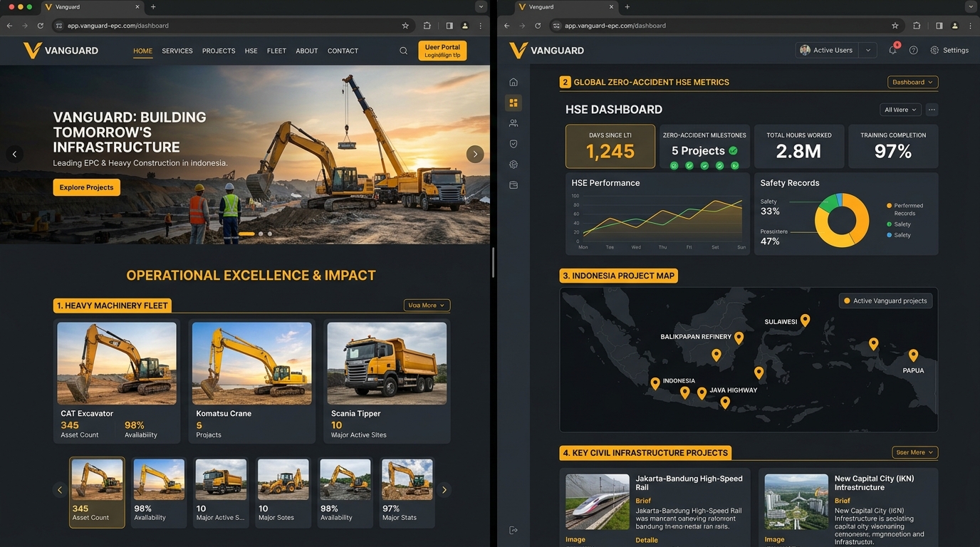
Task: Open the Dashboard dropdown in HSE metrics
Action: [x=912, y=82]
